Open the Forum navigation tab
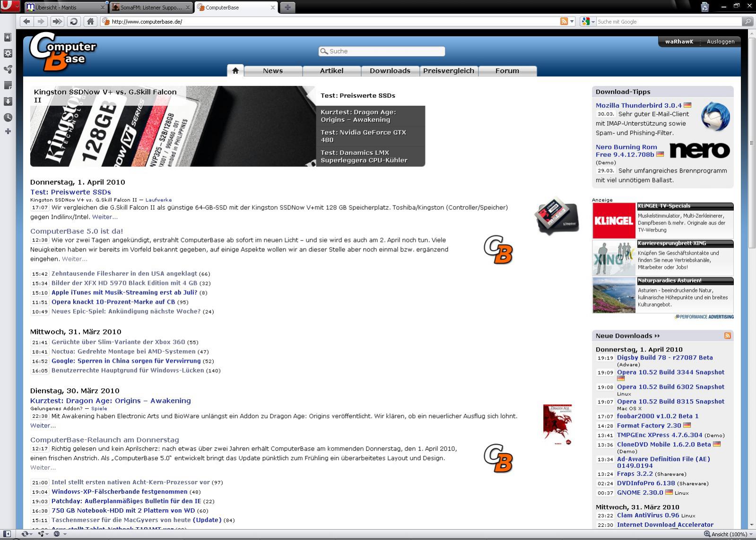Image resolution: width=756 pixels, height=540 pixels. pos(507,70)
